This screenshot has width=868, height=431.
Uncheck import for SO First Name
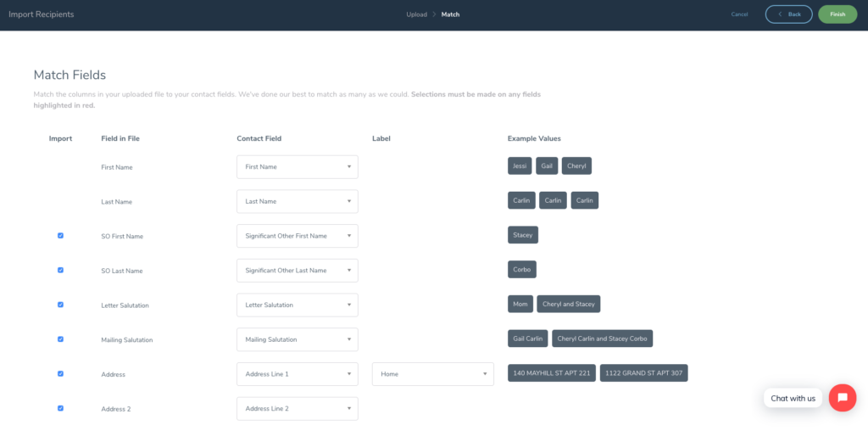click(60, 236)
